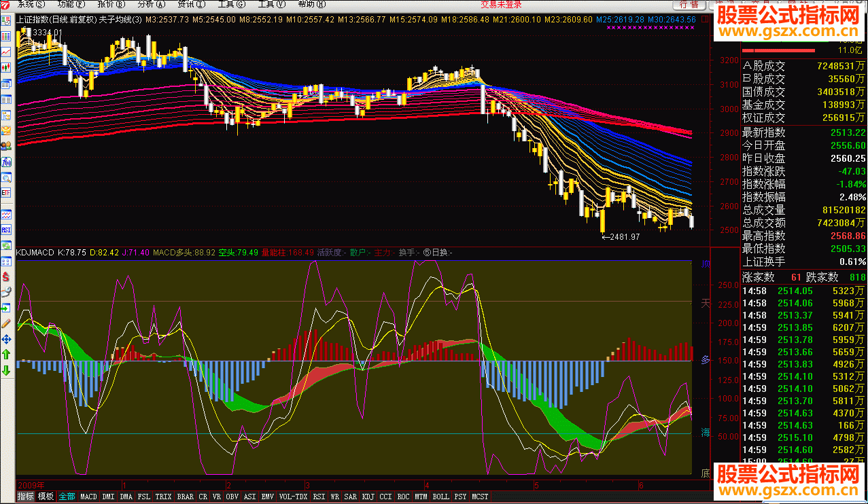The width and height of the screenshot is (868, 504).
Task: Select the EMV indicator tab
Action: pos(268,497)
